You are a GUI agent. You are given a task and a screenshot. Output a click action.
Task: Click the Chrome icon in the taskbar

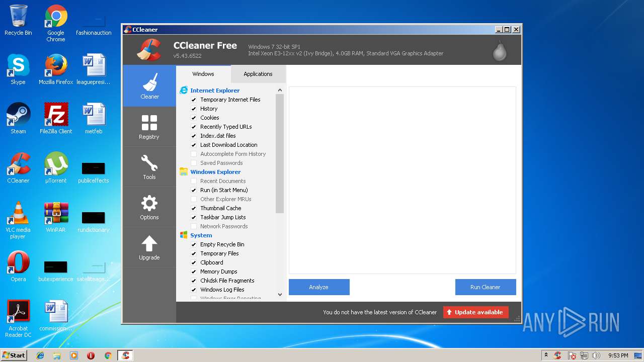point(108,355)
